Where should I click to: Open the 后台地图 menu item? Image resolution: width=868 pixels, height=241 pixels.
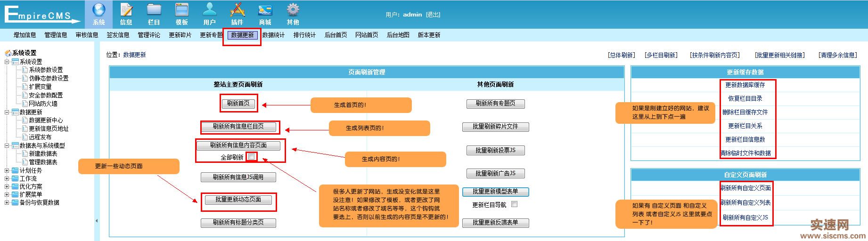tap(398, 35)
